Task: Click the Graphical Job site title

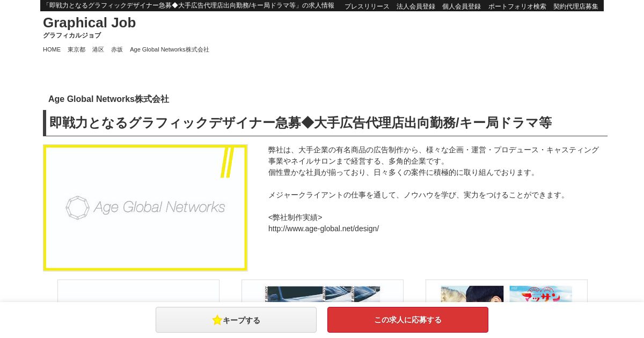Action: tap(89, 23)
